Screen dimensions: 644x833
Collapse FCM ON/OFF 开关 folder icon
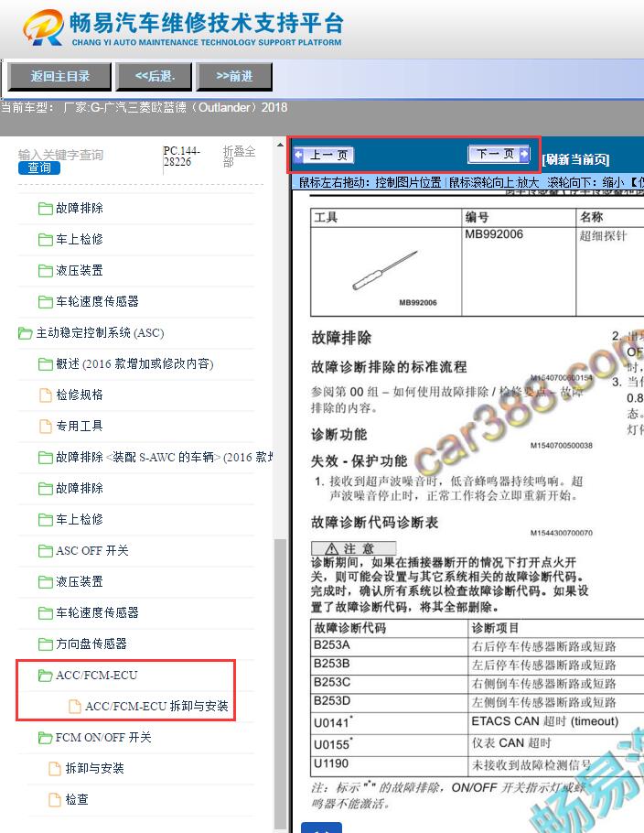(x=45, y=738)
